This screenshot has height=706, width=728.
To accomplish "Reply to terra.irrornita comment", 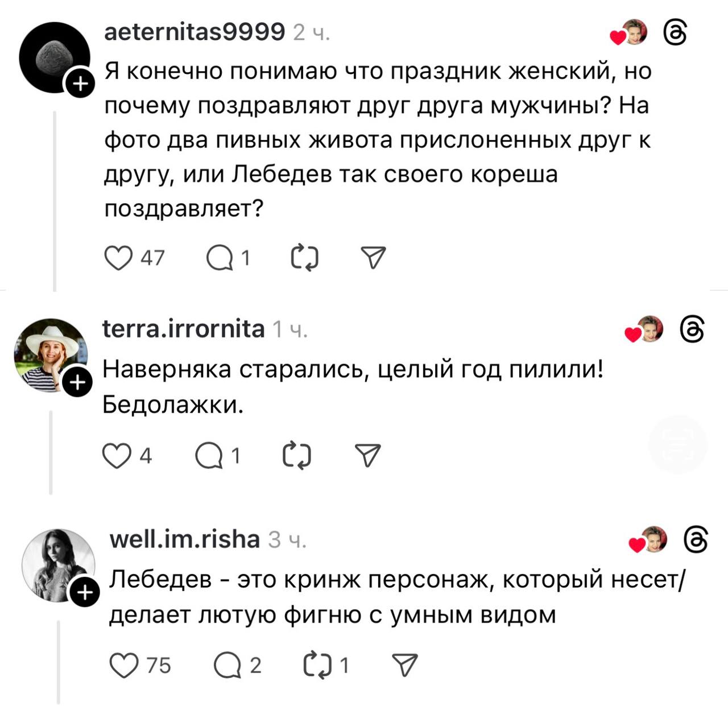I will pyautogui.click(x=209, y=456).
